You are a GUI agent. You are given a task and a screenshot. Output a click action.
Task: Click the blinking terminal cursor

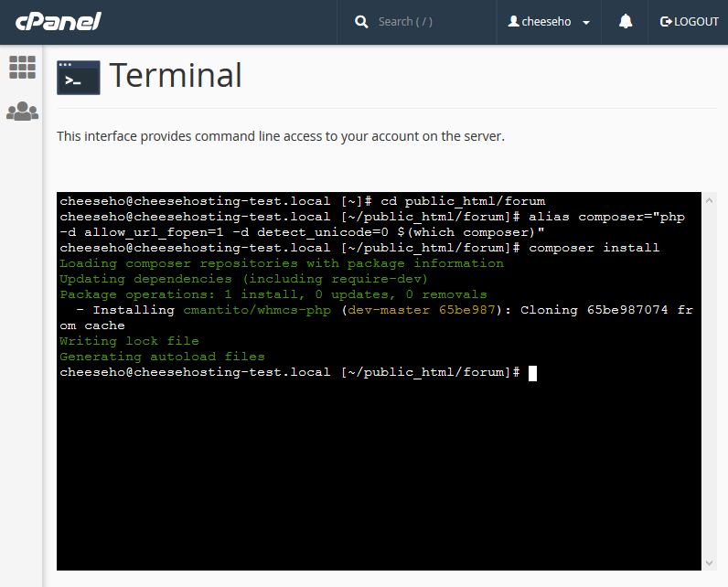tap(532, 372)
